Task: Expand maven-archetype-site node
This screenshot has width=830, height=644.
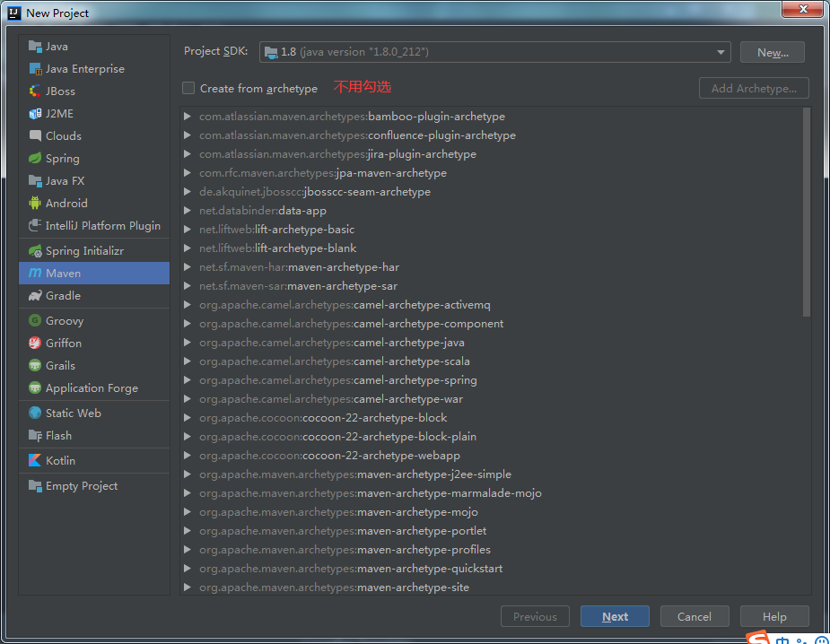Action: (187, 587)
